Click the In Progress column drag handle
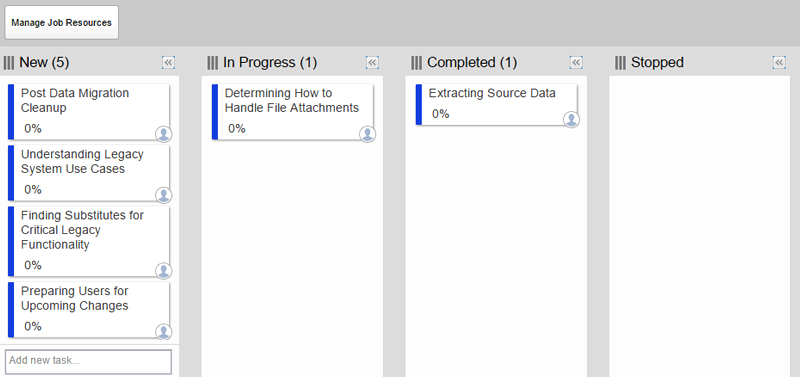This screenshot has width=800, height=377. pos(213,63)
